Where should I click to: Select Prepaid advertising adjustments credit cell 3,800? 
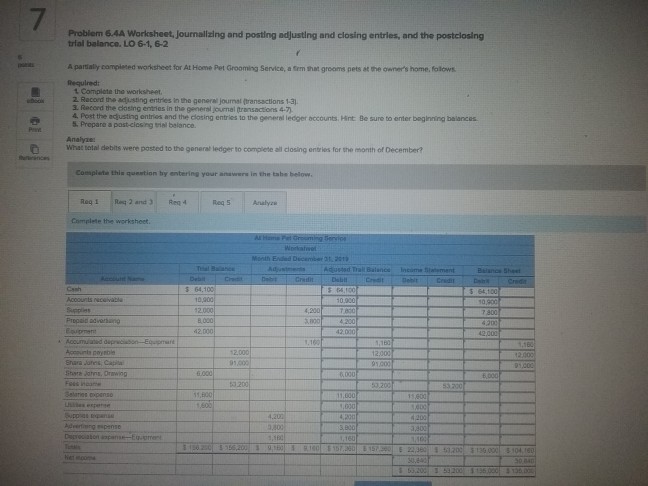[304, 321]
